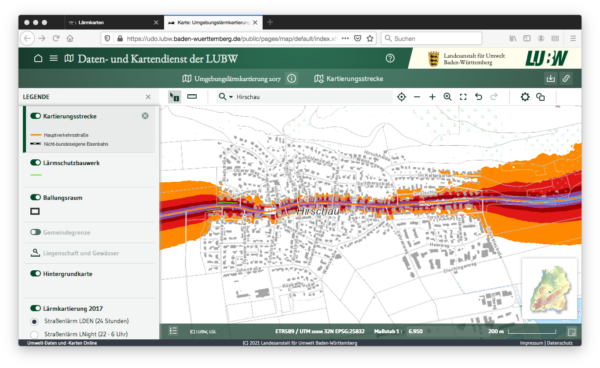Click the Nicht-bundeseigene Eisenbahn legend entry
The height and width of the screenshot is (368, 600).
tap(69, 144)
